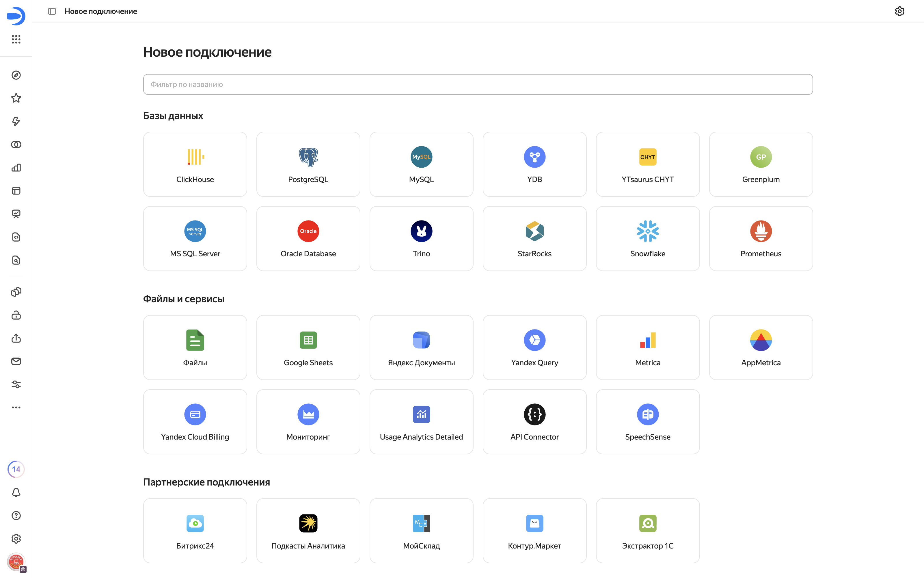Viewport: 924px width, 578px height.
Task: Click the user avatar in sidebar
Action: (16, 562)
